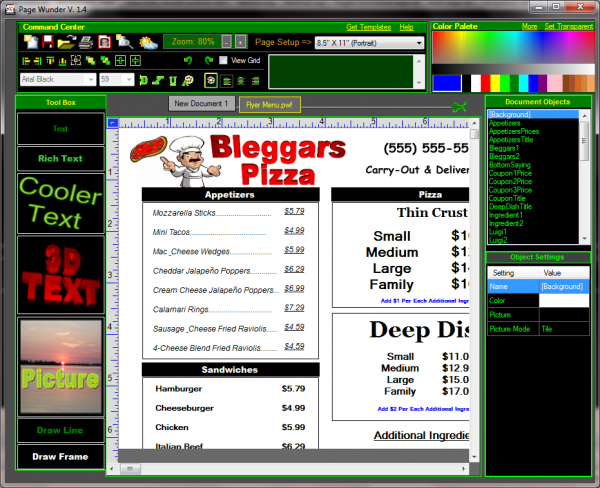Pick the yellow color swatch
Screen dimensions: 600x488
tap(495, 83)
